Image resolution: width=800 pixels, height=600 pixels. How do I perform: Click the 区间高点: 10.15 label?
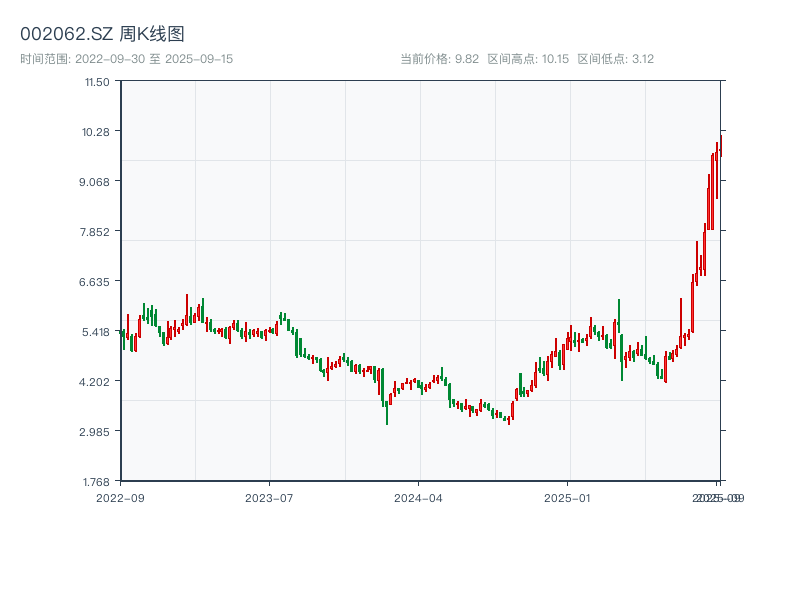(x=528, y=59)
